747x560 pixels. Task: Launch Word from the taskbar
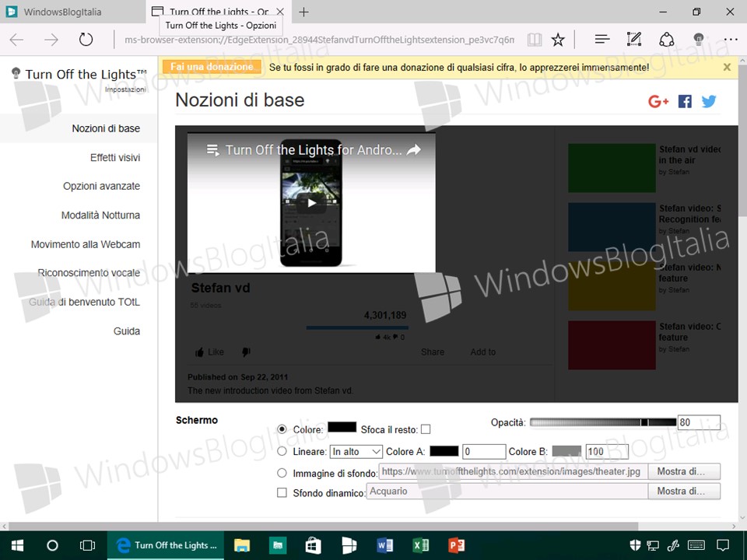384,545
